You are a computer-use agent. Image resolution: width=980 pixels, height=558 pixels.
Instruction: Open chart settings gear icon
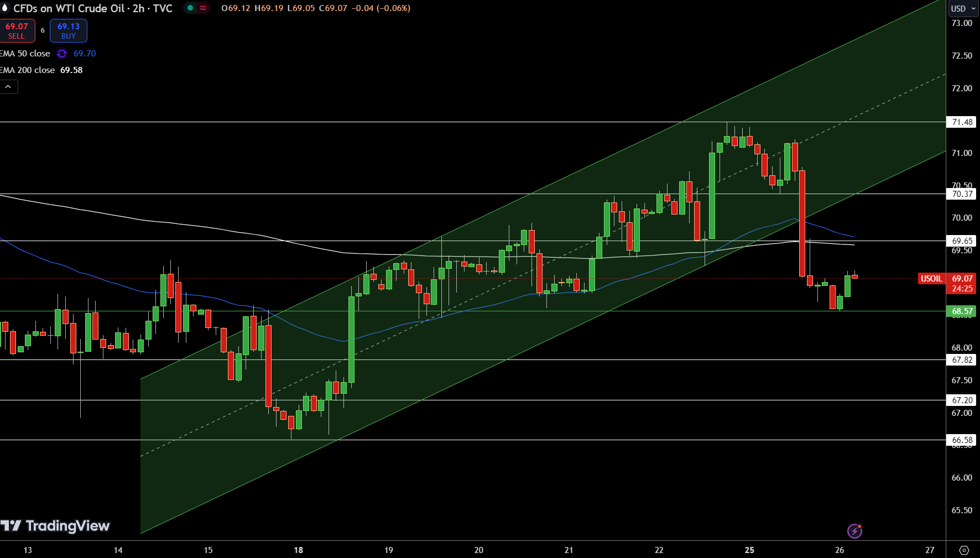[x=964, y=550]
